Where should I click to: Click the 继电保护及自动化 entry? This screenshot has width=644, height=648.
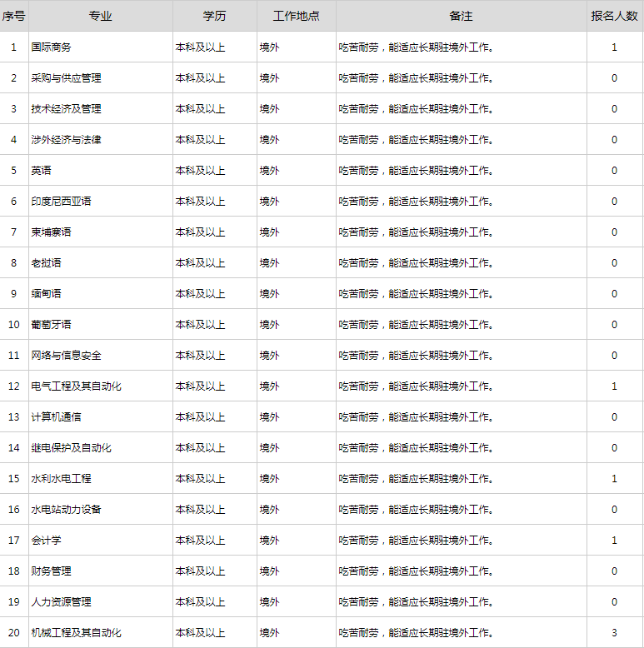pyautogui.click(x=71, y=448)
